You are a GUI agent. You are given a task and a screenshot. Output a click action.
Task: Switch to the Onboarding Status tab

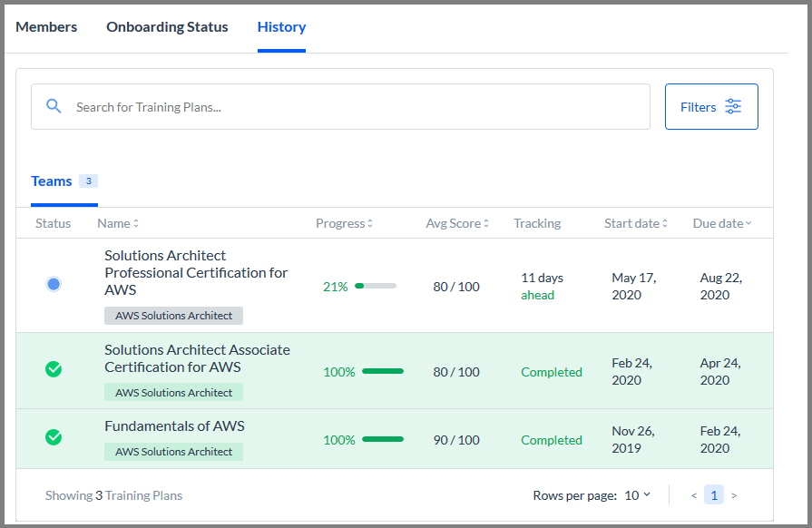(167, 27)
